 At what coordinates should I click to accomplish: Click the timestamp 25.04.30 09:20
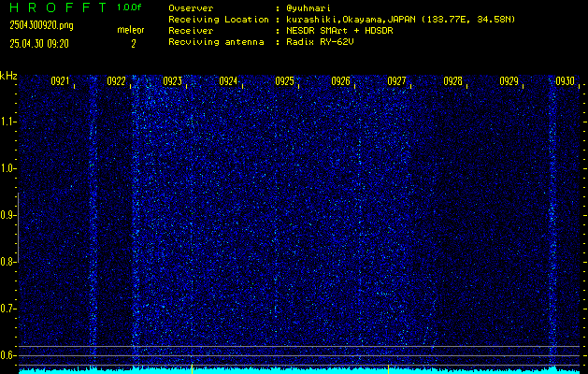[x=39, y=44]
